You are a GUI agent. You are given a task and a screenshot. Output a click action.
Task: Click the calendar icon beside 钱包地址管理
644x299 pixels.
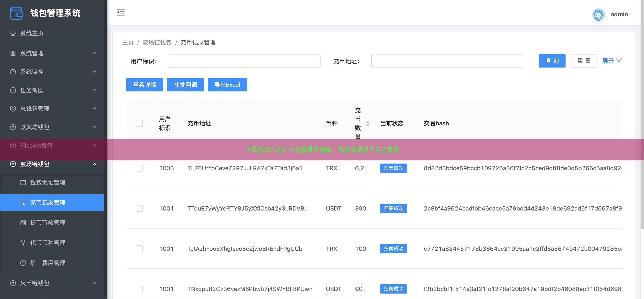[23, 183]
